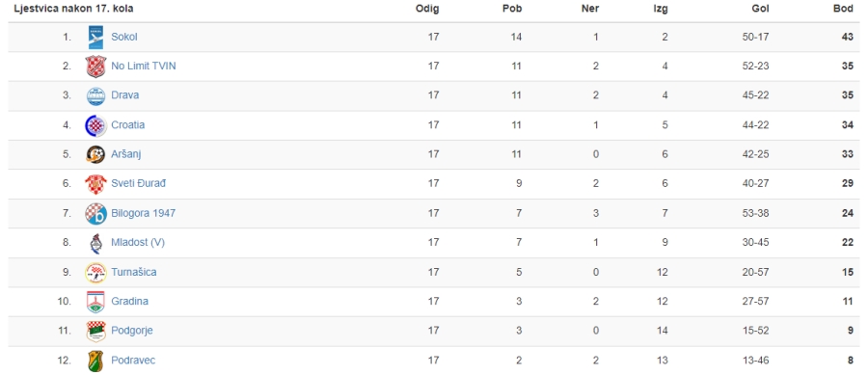Open the Drava team link

coord(125,95)
